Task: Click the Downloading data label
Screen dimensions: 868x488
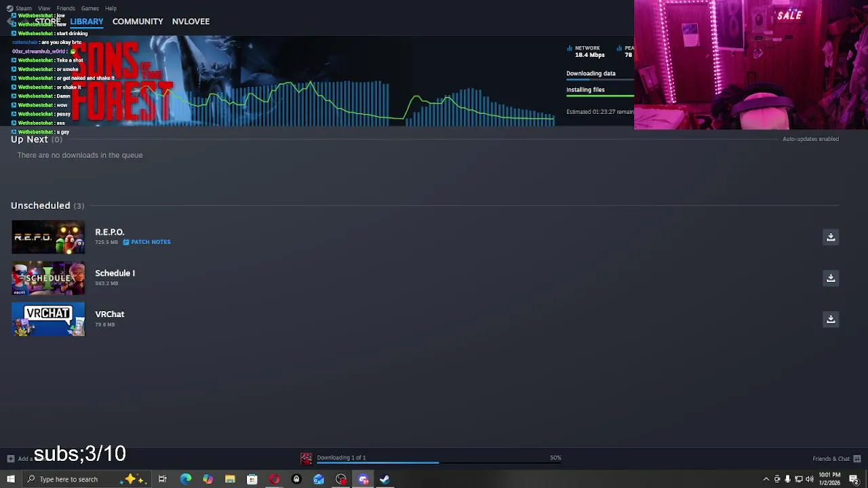Action: click(591, 73)
